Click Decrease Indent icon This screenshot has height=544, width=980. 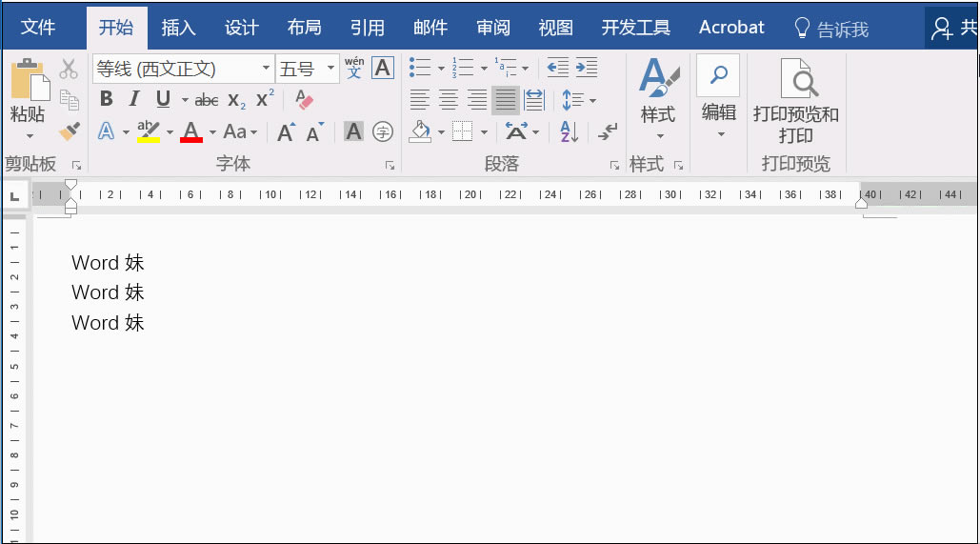tap(557, 67)
